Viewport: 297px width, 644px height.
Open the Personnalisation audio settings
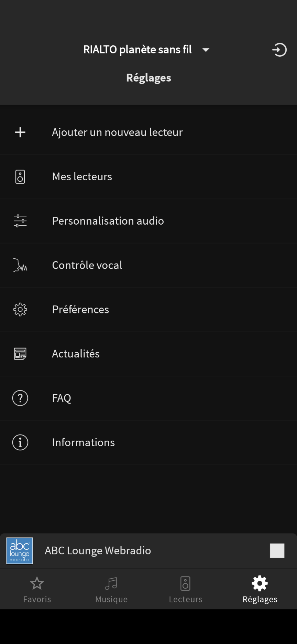coord(108,221)
